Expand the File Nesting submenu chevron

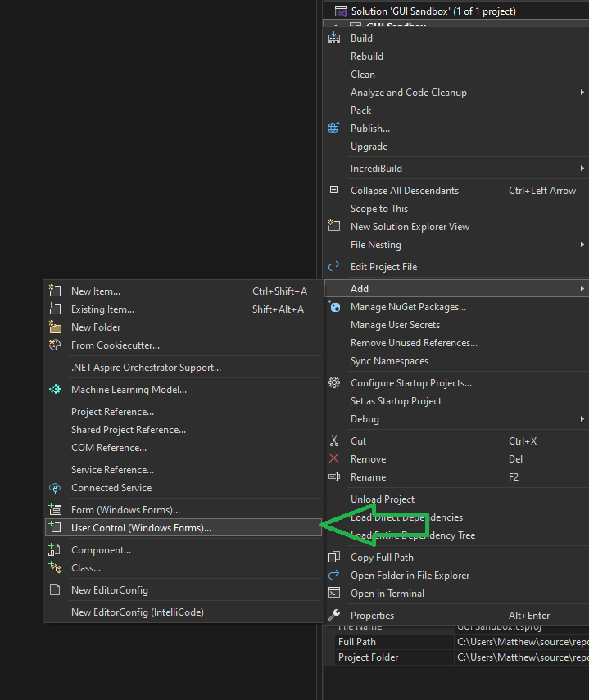(x=582, y=244)
